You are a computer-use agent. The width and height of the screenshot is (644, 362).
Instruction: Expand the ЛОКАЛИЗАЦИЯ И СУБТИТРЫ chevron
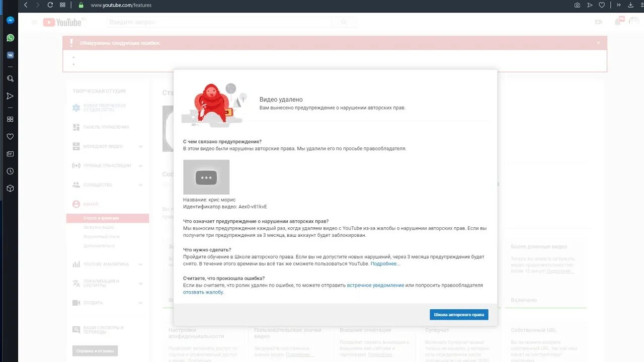coord(141,284)
